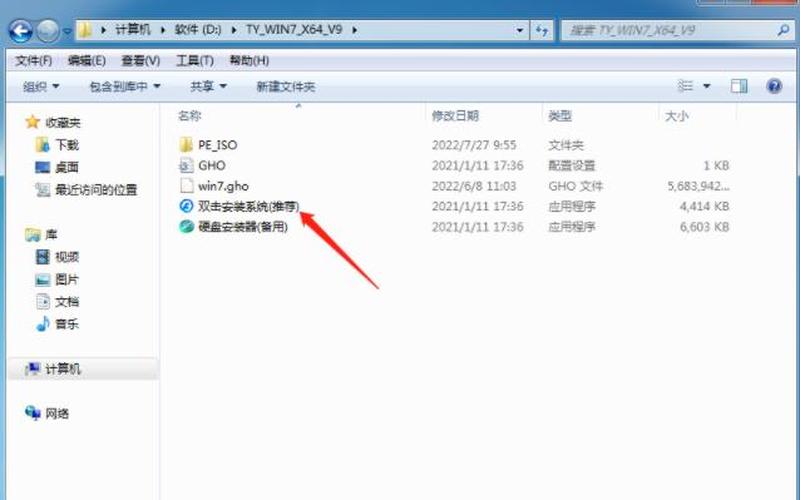The image size is (800, 500).
Task: Go back with the Back arrow button
Action: (21, 31)
